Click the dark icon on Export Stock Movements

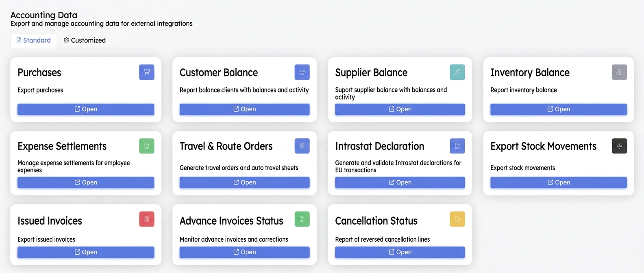[619, 146]
